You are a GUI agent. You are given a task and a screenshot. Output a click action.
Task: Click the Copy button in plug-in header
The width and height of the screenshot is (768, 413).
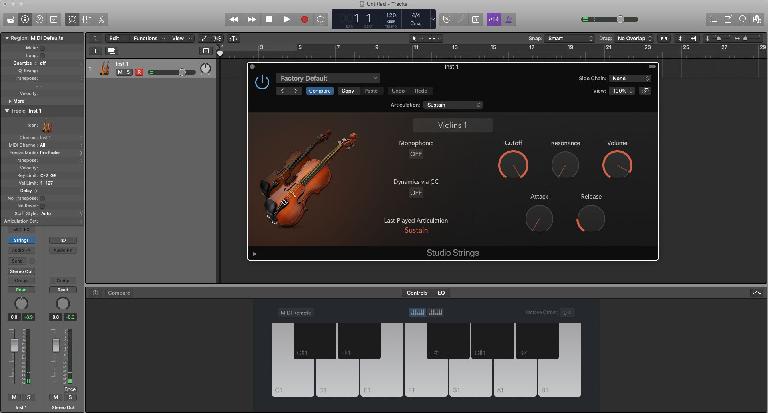tap(348, 91)
